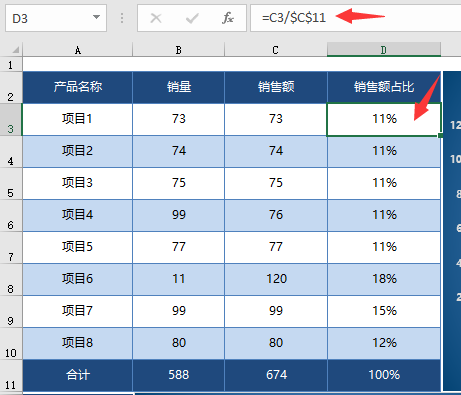This screenshot has height=395, width=461.
Task: Select the 项目1 cell
Action: (78, 119)
